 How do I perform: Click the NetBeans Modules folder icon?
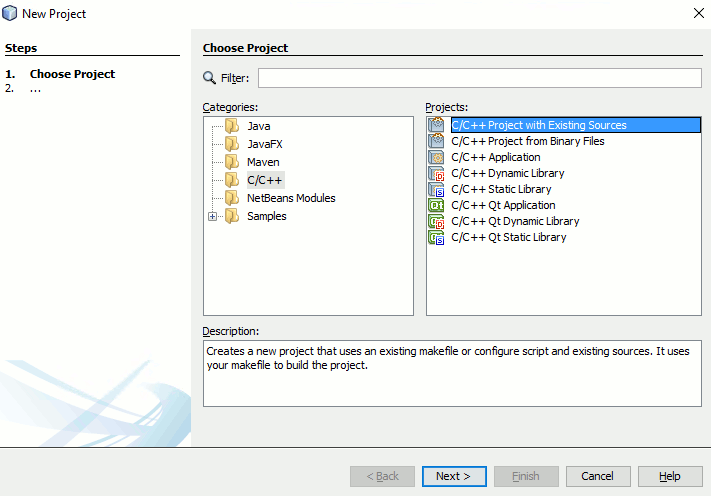[232, 198]
